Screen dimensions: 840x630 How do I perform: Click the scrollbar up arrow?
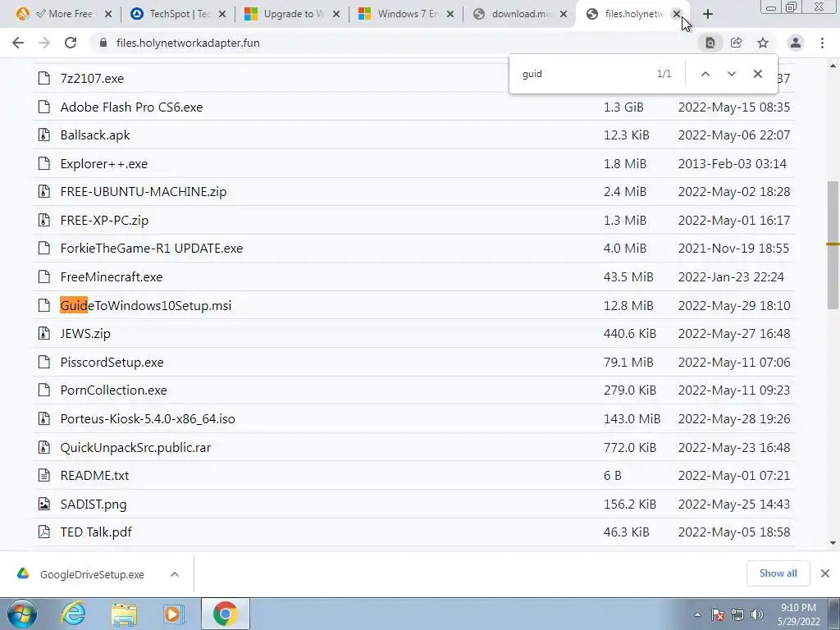click(x=833, y=66)
